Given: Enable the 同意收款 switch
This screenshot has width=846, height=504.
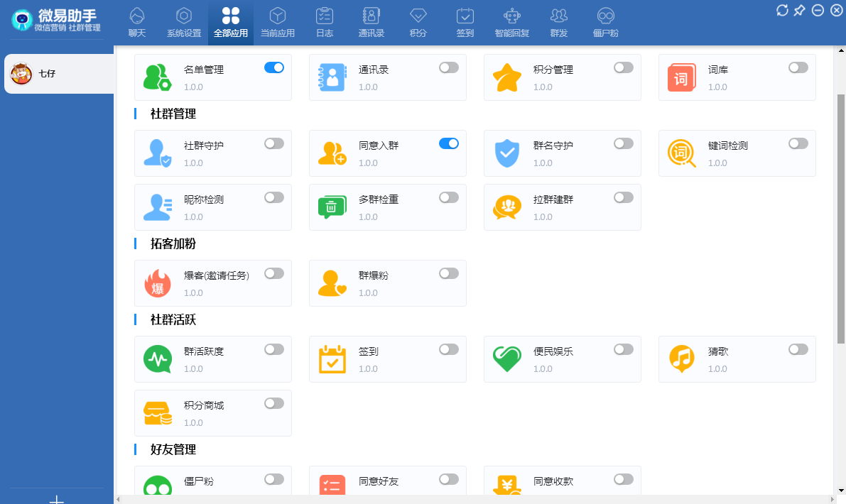Looking at the screenshot, I should point(624,479).
